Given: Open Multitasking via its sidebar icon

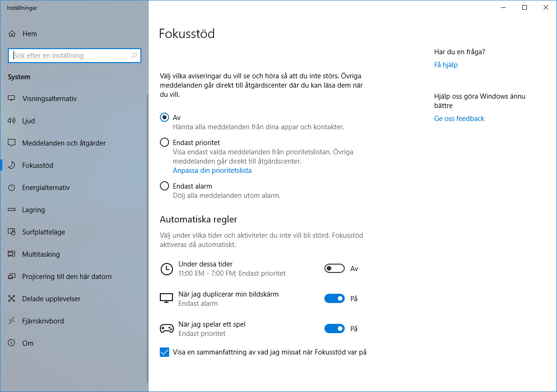Looking at the screenshot, I should 11,254.
